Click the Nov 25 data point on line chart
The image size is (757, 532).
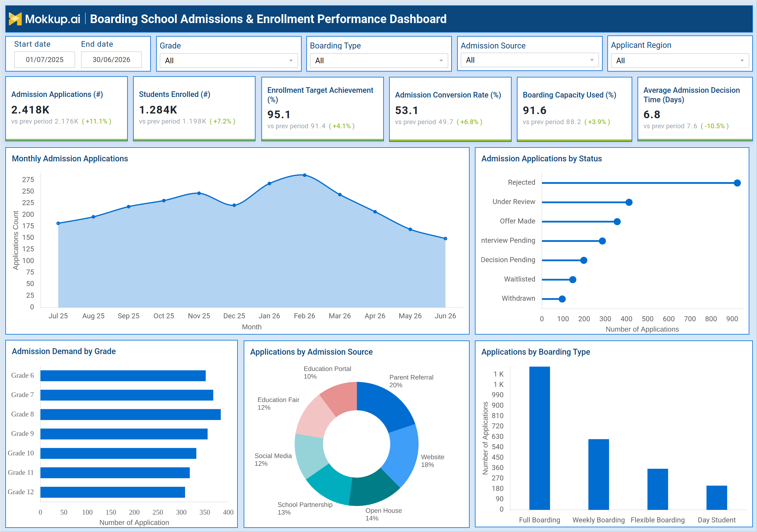pos(199,193)
